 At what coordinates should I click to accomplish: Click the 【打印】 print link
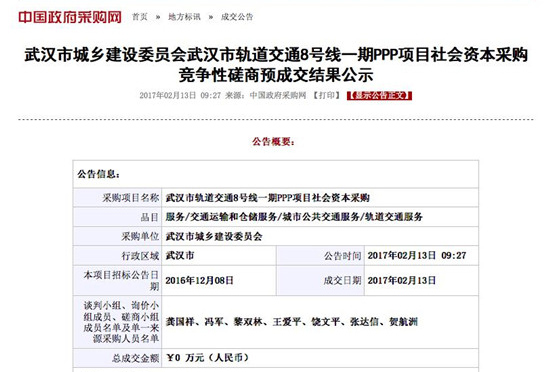pyautogui.click(x=327, y=95)
